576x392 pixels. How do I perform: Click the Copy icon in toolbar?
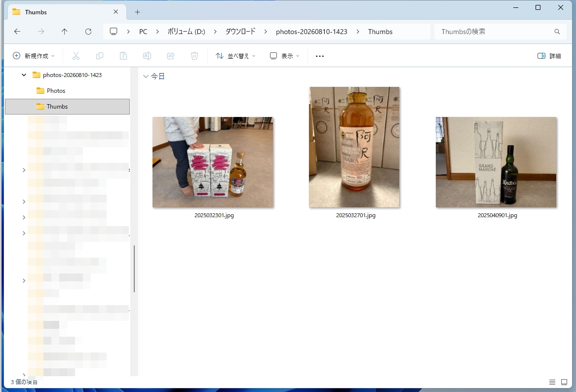click(x=100, y=56)
